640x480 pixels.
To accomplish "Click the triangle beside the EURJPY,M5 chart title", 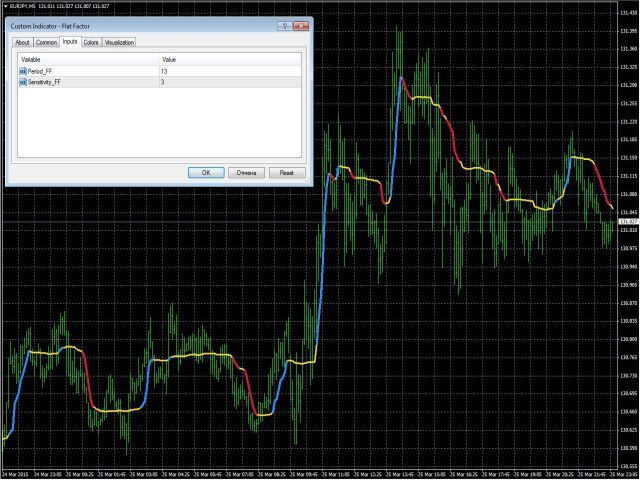I will (x=5, y=6).
